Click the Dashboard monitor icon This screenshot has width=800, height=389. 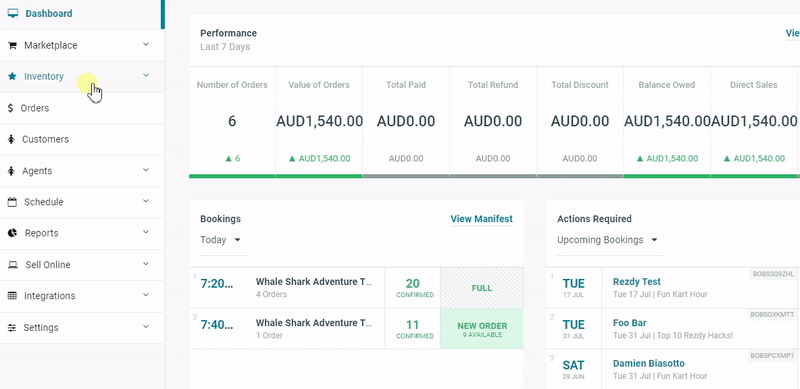pos(13,13)
